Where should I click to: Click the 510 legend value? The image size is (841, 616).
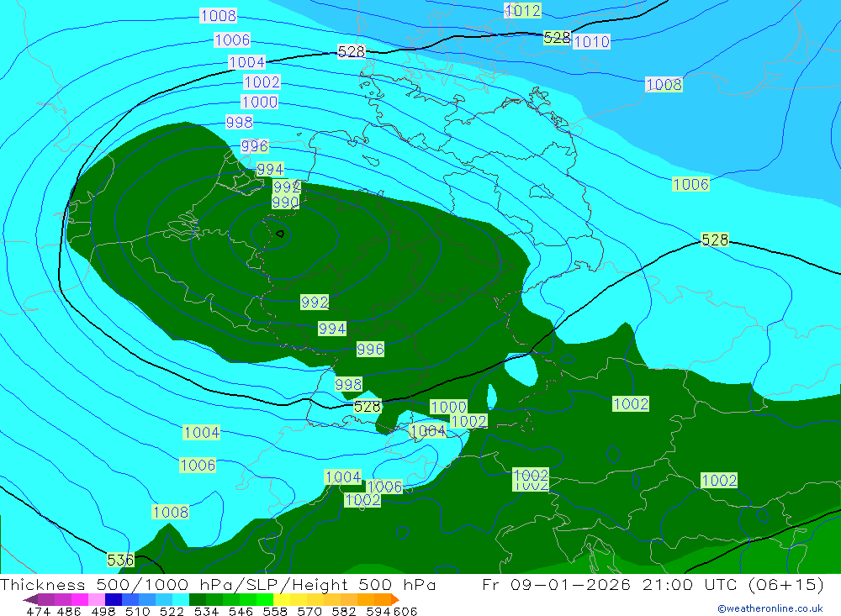[x=137, y=612]
